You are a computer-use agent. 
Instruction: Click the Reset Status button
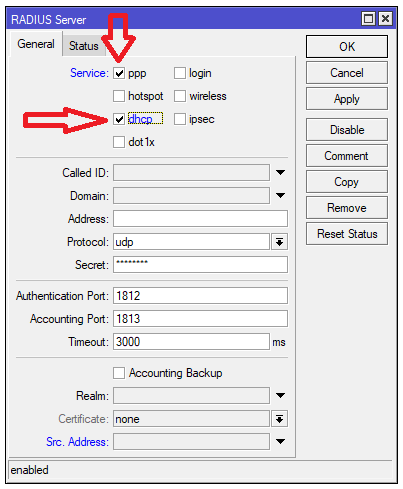[x=347, y=234]
